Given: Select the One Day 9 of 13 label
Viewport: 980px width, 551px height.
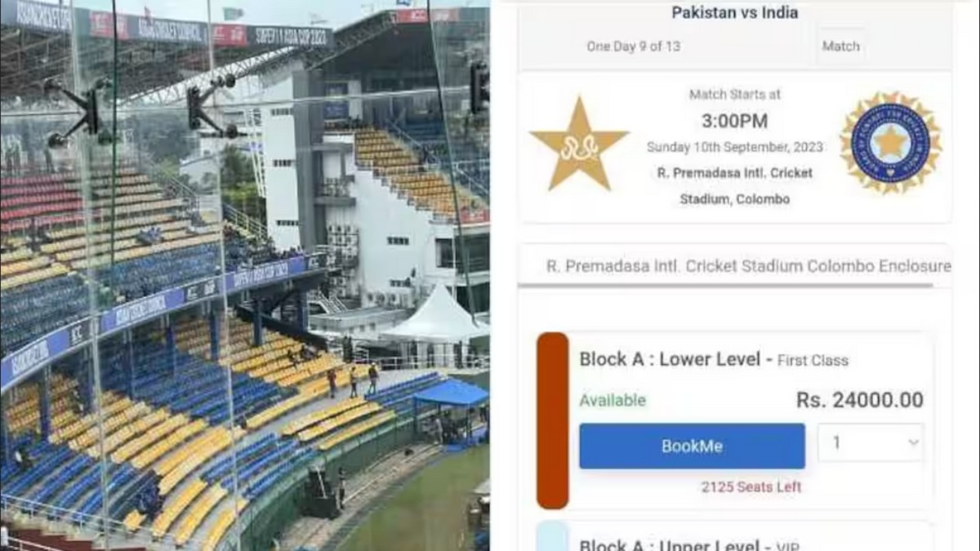Looking at the screenshot, I should [x=633, y=47].
